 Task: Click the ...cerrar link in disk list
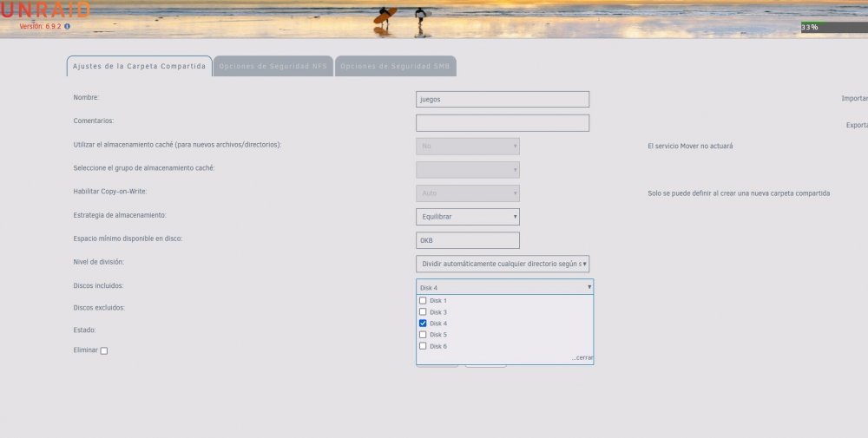[582, 358]
